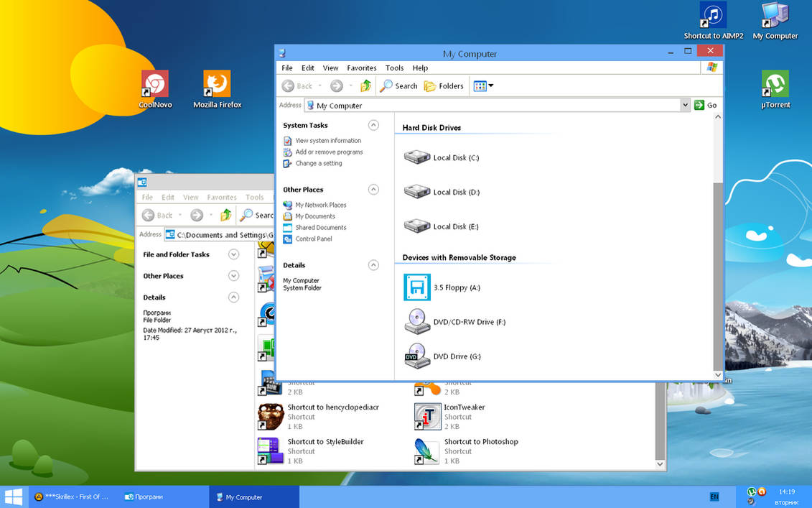Click Change a setting link
812x508 pixels.
319,163
